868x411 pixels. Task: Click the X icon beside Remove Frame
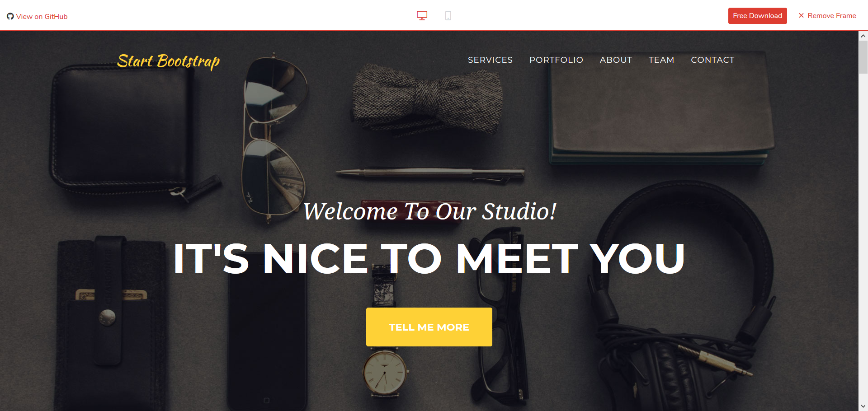801,15
